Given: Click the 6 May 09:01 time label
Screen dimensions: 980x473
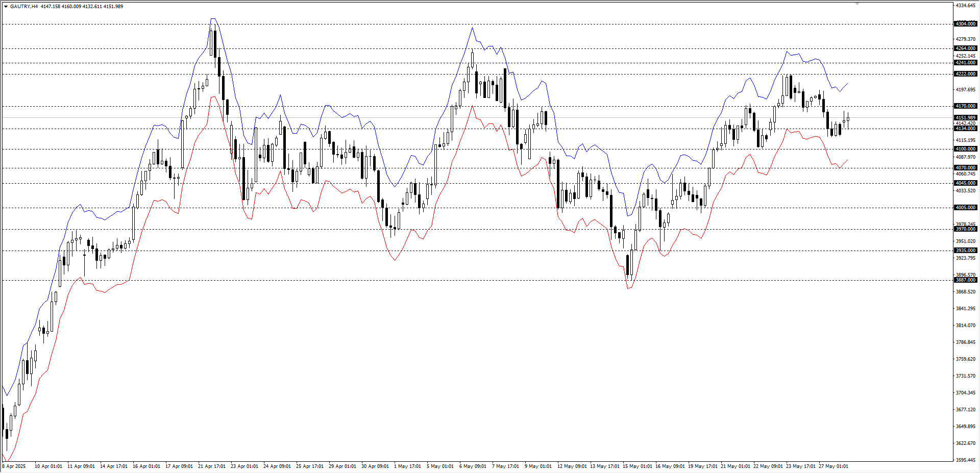Looking at the screenshot, I should 473,466.
